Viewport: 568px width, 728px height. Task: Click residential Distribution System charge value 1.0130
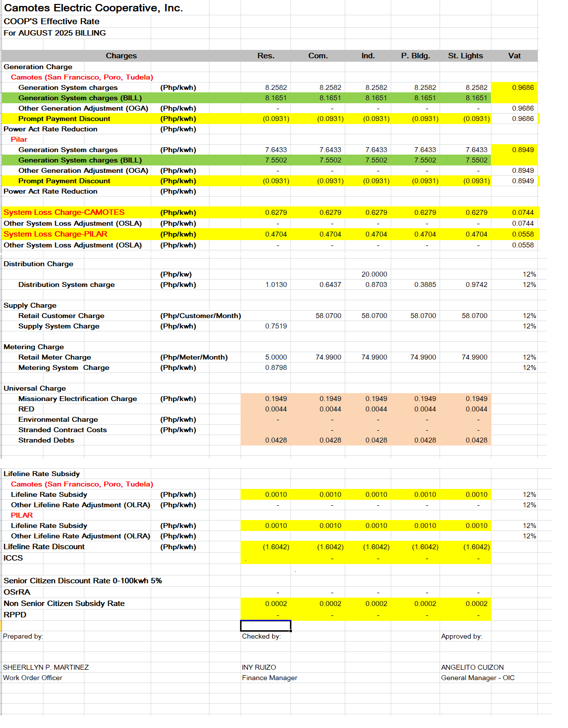click(276, 284)
